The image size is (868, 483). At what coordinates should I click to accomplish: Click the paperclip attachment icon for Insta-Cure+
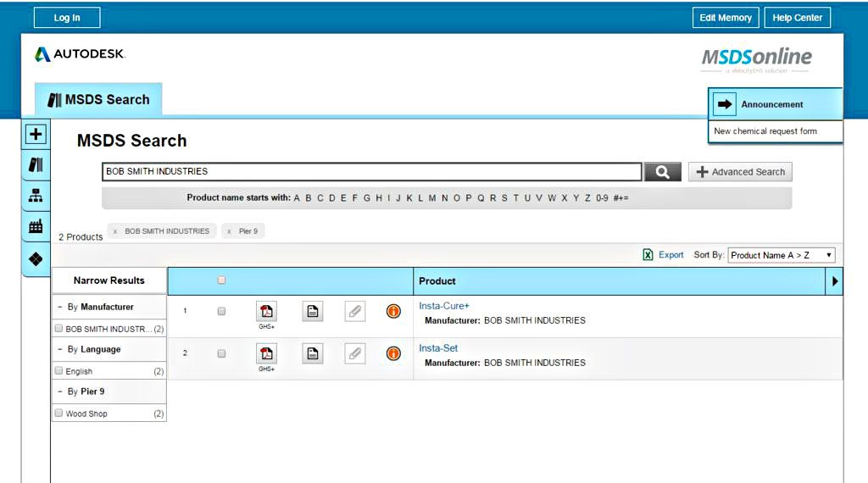(355, 311)
